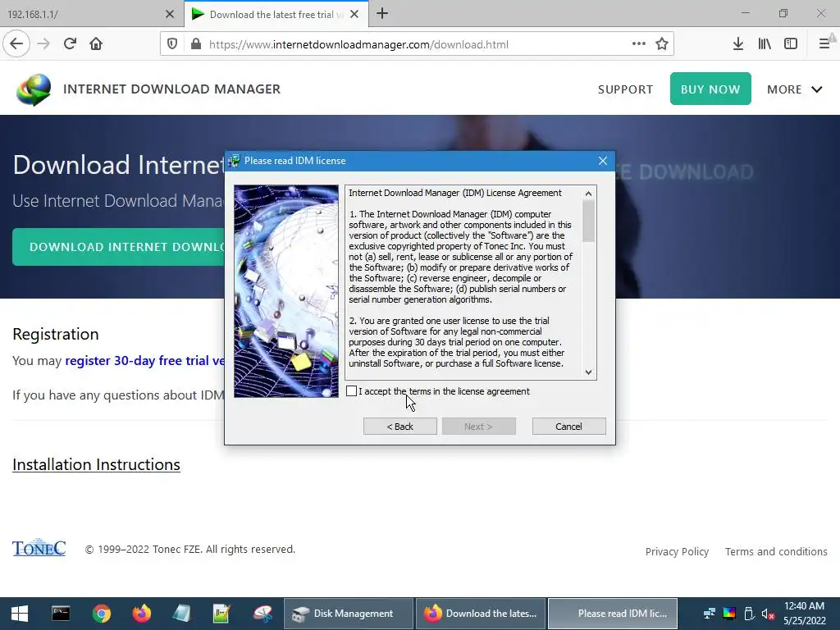Close the IDM download page tab

click(x=354, y=14)
